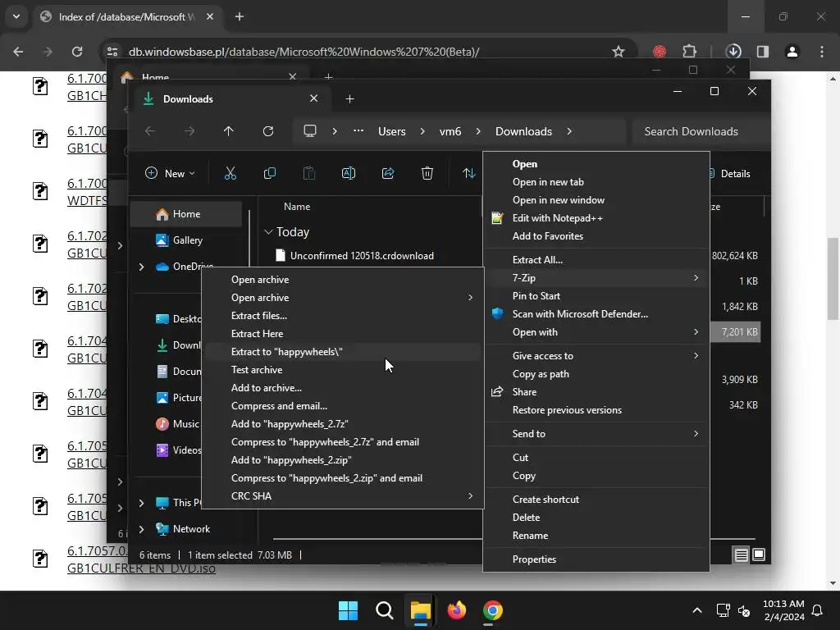Open Properties from context menu

tap(596, 559)
